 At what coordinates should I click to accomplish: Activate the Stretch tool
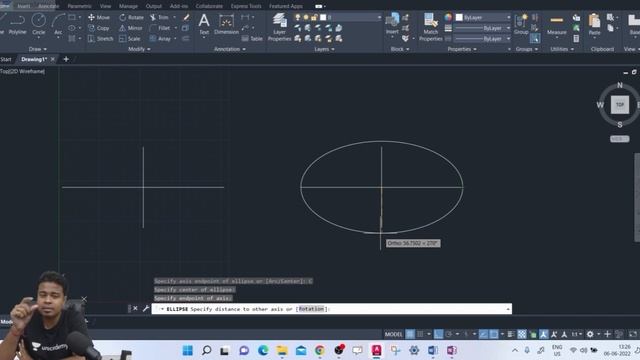click(x=100, y=39)
